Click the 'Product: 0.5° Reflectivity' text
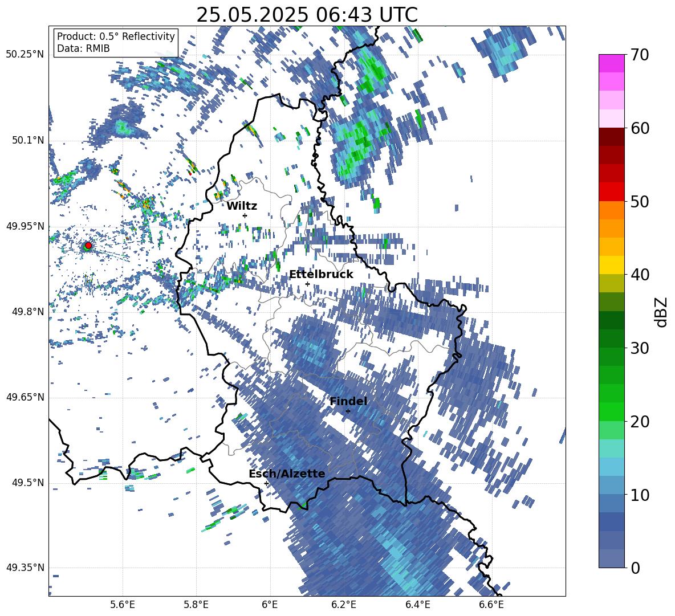Image resolution: width=675 pixels, height=616 pixels. tap(116, 36)
